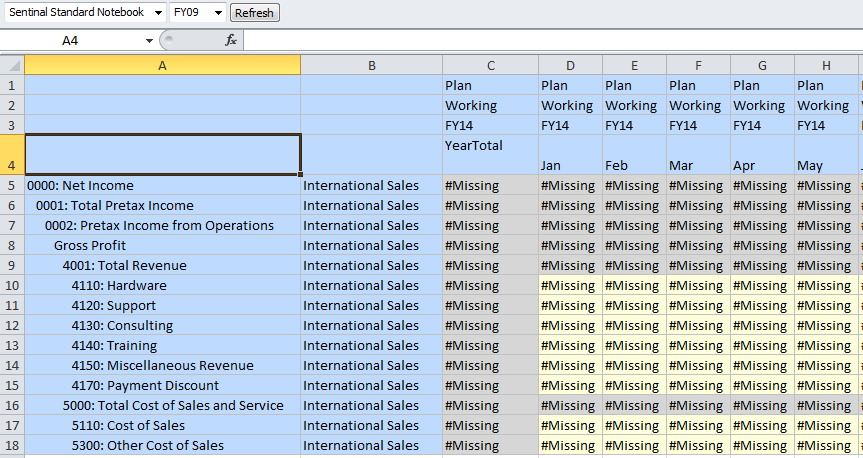Viewport: 863px width, 458px height.
Task: Select the 0000: Net Income cell
Action: [162, 186]
